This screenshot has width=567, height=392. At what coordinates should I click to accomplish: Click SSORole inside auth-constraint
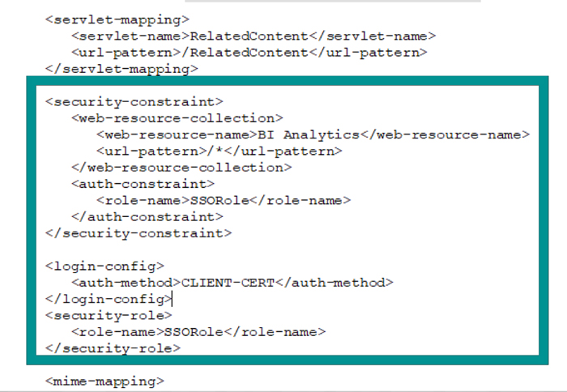[220, 200]
